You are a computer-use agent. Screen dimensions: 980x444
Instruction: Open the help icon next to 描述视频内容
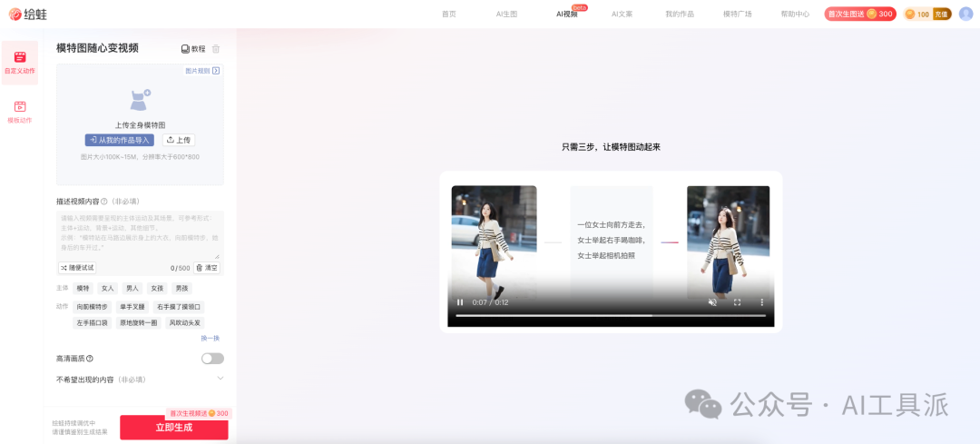click(104, 202)
